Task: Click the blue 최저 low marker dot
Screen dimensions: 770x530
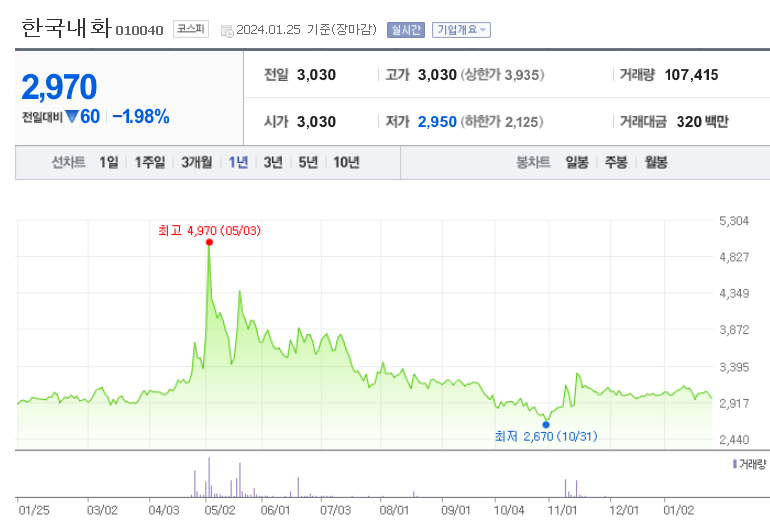Action: 546,425
